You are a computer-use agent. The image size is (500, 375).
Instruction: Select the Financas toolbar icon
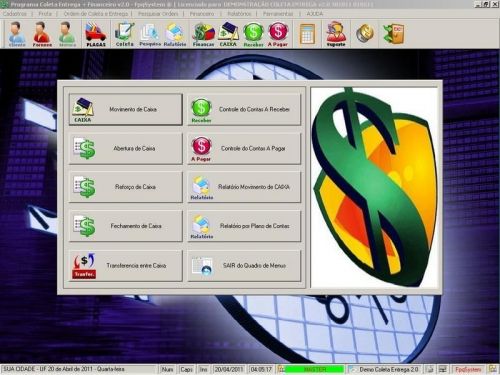tap(203, 34)
